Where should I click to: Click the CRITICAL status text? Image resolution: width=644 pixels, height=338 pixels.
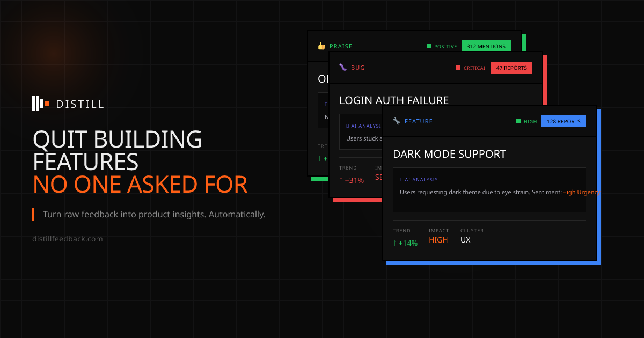474,68
